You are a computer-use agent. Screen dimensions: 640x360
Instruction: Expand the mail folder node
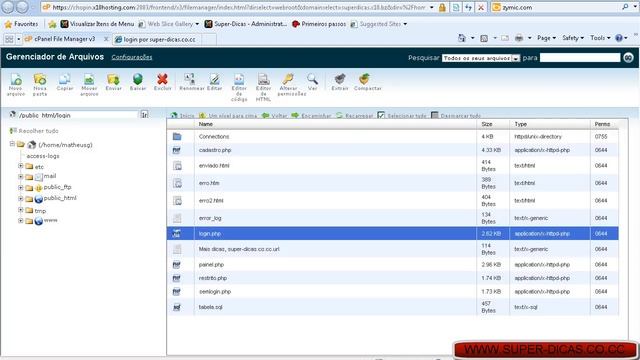[20, 176]
